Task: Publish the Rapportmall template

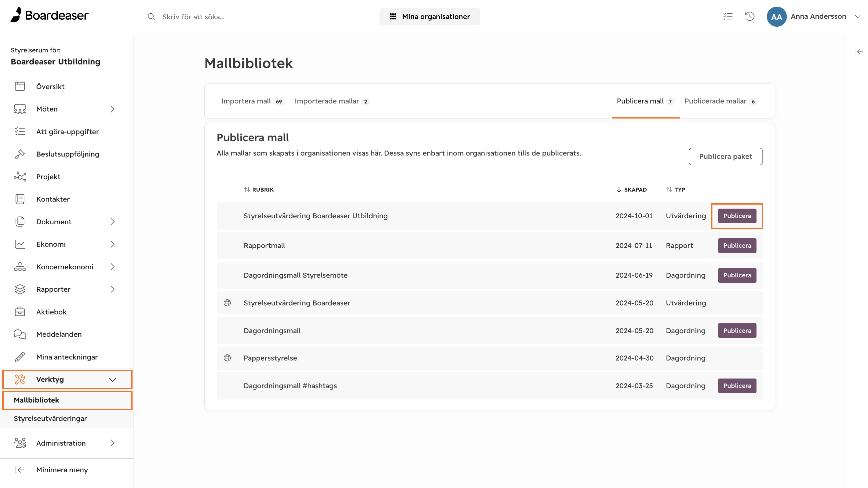Action: (x=736, y=246)
